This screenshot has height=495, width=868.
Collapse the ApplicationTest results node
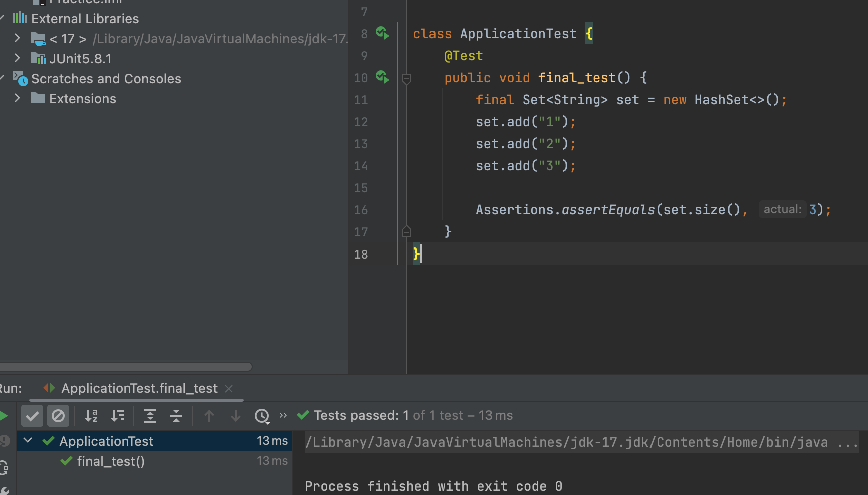[28, 441]
